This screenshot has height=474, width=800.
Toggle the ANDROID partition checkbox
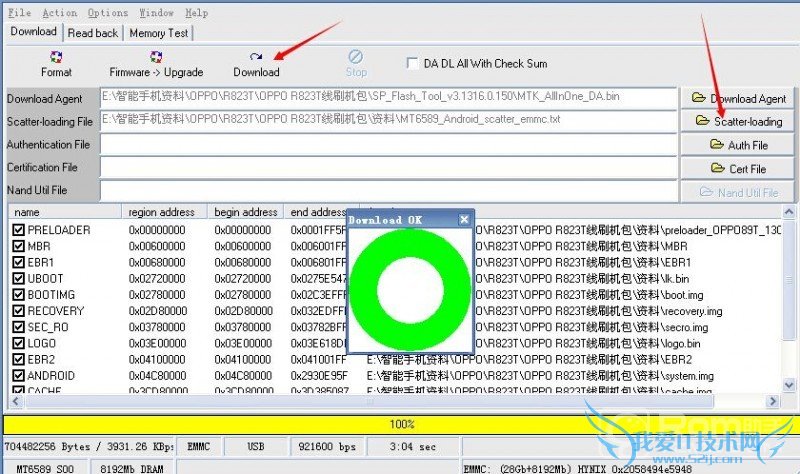[x=18, y=376]
